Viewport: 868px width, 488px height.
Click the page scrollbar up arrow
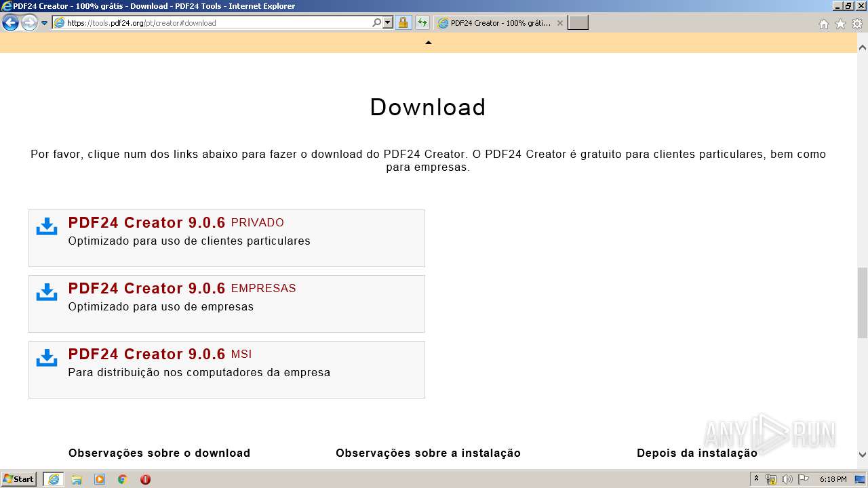(x=863, y=48)
